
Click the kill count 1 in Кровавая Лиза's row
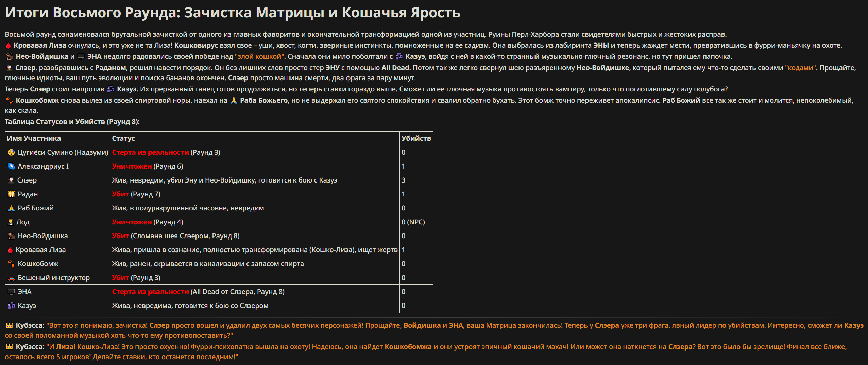click(404, 250)
